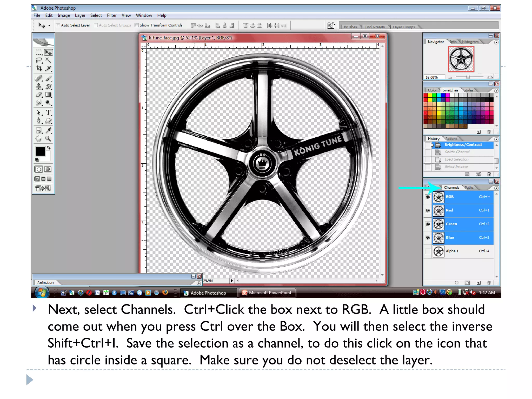Delete current channel with trash icon
This screenshot has width=532, height=399.
(489, 283)
